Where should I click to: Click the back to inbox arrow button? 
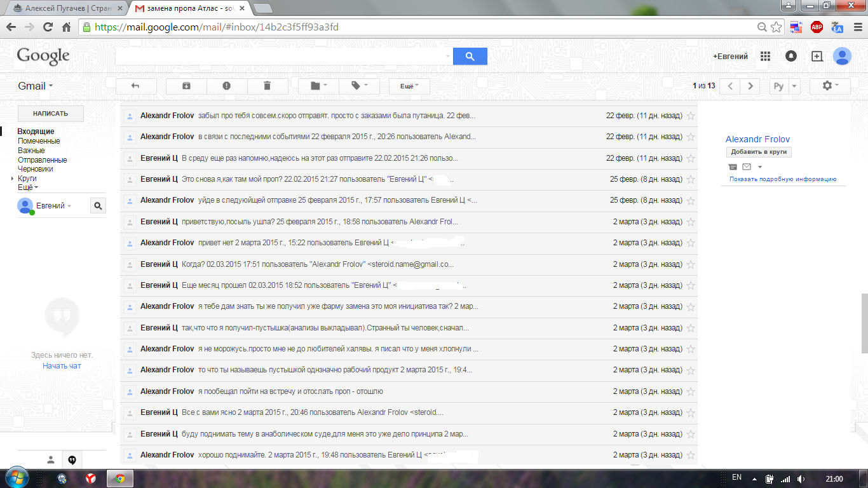tap(135, 86)
